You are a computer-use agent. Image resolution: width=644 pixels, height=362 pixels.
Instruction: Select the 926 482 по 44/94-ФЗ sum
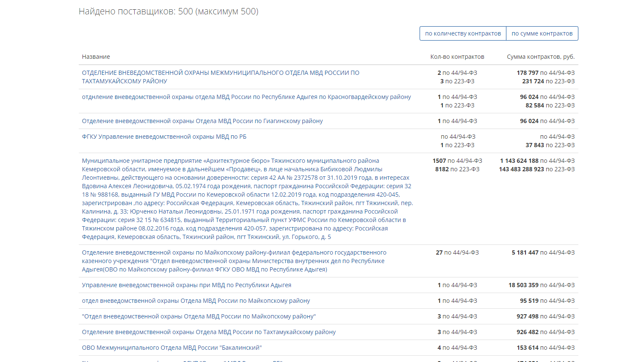(x=546, y=332)
